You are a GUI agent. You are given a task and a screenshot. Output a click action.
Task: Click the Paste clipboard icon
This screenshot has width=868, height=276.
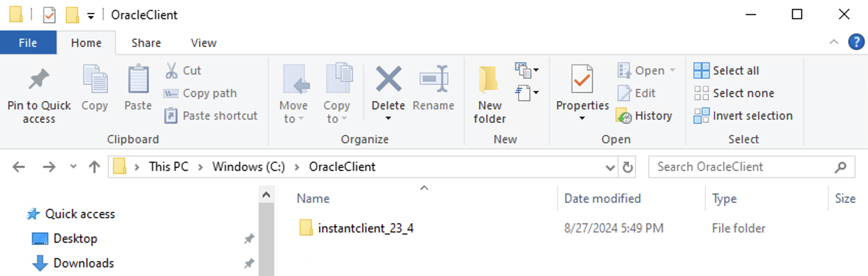coord(138,80)
